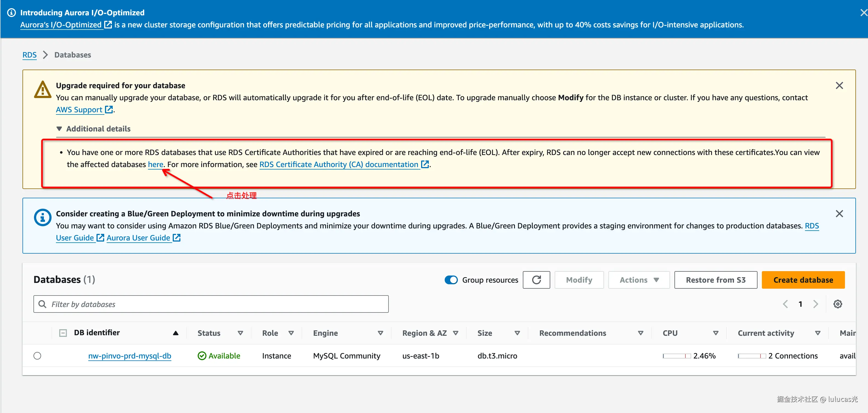Go to previous page arrow
This screenshot has width=868, height=413.
coord(785,304)
